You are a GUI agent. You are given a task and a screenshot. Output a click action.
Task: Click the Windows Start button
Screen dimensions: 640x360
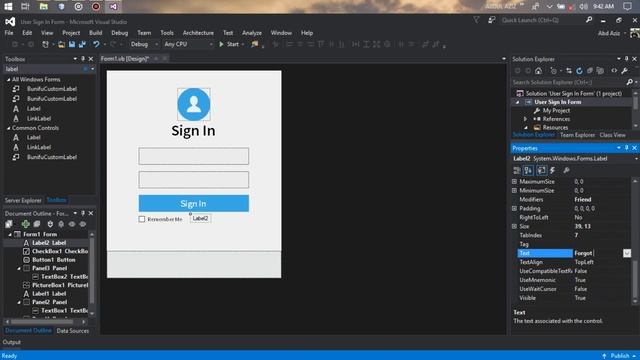(x=8, y=6)
